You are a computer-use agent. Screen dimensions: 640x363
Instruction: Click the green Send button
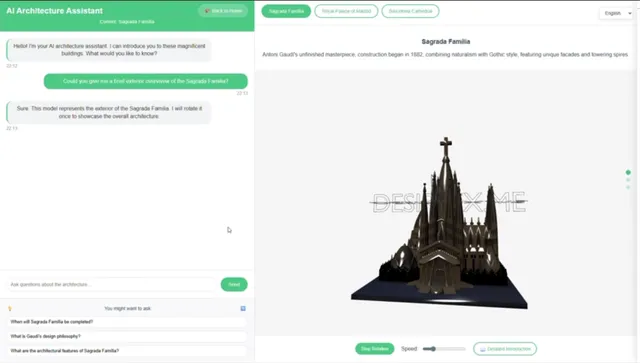(x=234, y=284)
